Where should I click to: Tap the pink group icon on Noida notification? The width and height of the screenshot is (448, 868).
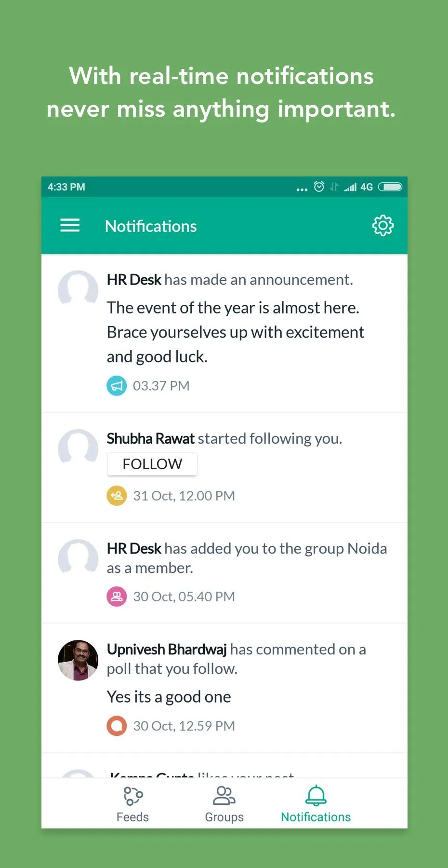(x=116, y=596)
